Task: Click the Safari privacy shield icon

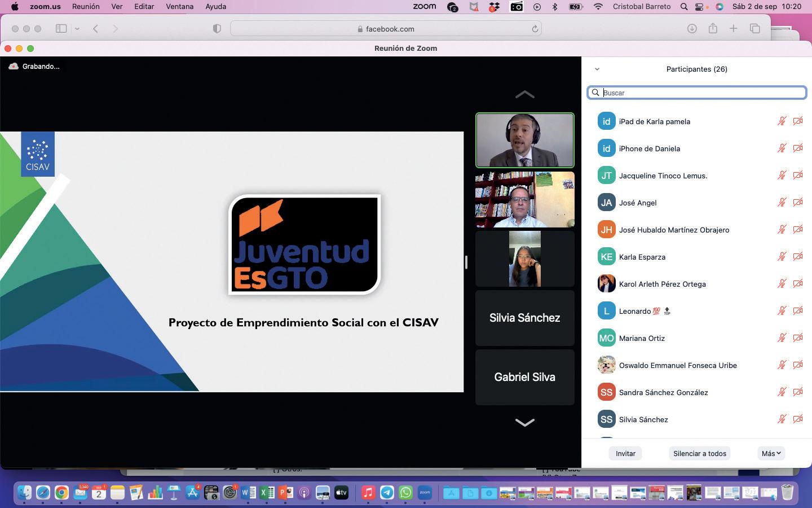Action: [217, 29]
